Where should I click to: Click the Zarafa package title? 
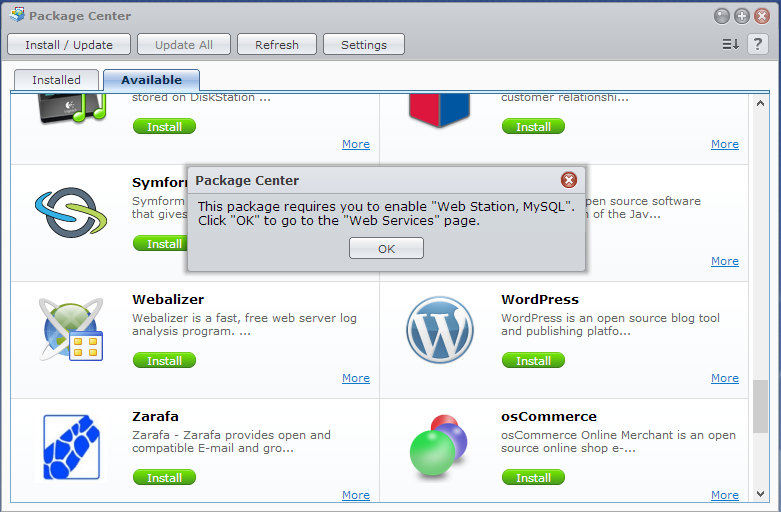pyautogui.click(x=155, y=416)
